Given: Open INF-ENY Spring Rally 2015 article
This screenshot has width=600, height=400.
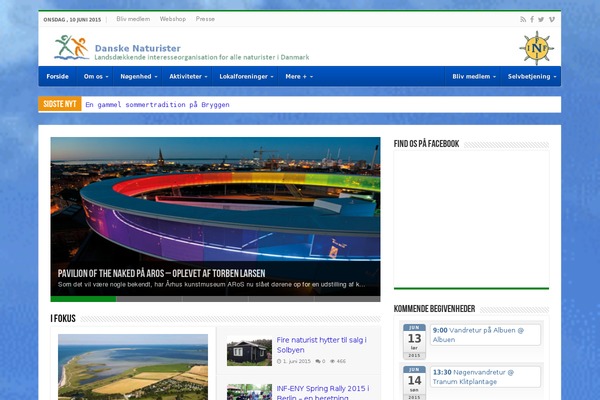Looking at the screenshot, I should tap(323, 393).
